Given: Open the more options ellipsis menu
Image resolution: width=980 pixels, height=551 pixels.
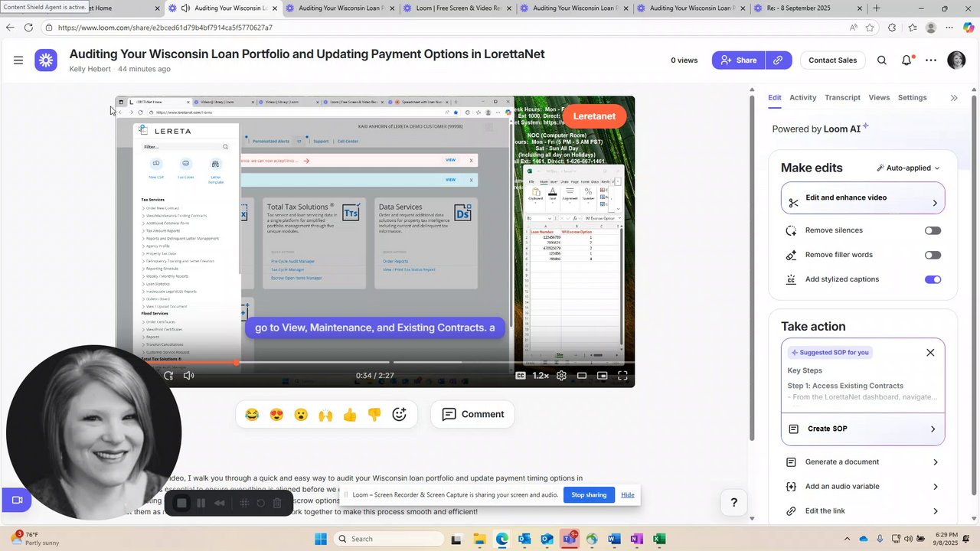Looking at the screenshot, I should tap(931, 60).
